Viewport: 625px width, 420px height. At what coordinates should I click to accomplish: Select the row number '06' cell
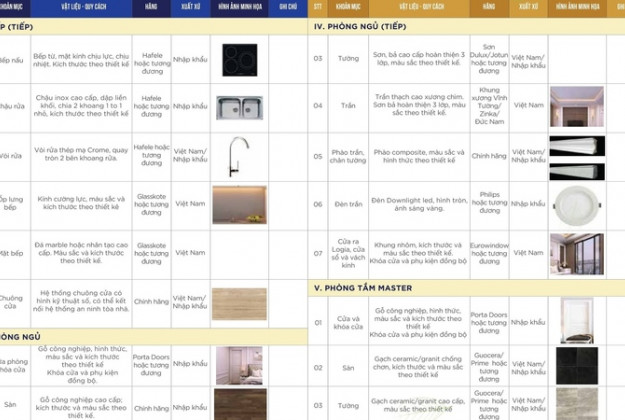[318, 204]
